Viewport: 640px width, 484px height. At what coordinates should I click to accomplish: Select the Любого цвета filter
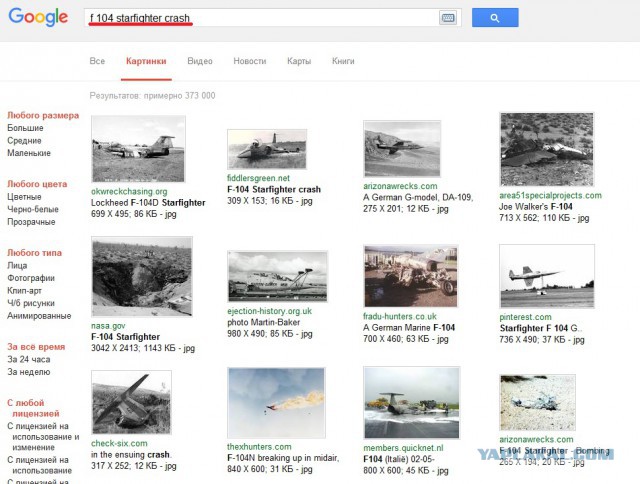(x=37, y=184)
